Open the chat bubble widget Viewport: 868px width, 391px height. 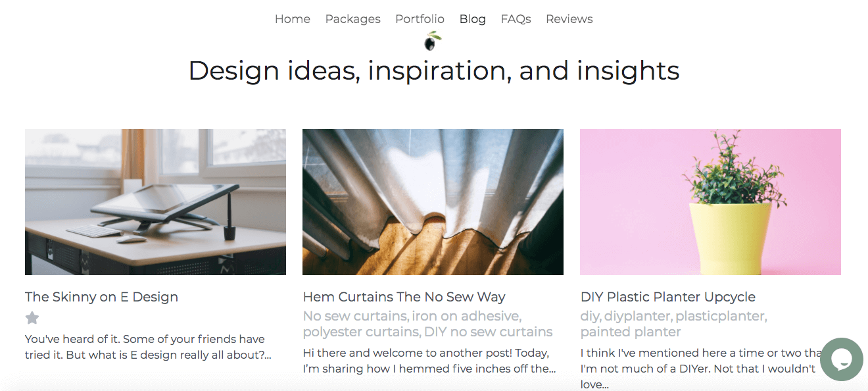(841, 359)
